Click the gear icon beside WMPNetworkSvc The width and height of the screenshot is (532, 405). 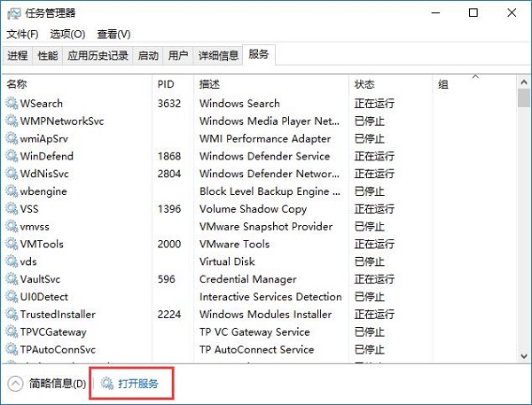coord(12,121)
